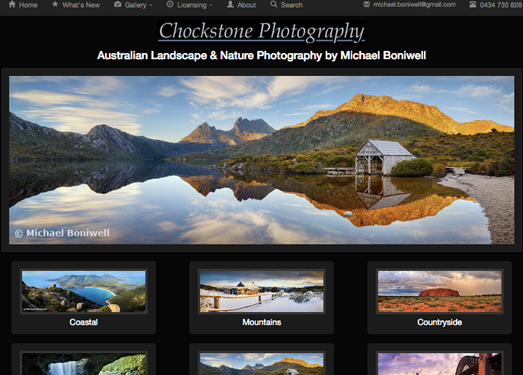Click the star icon beside What's New
Viewport: 523px width, 375px height.
tap(55, 4)
